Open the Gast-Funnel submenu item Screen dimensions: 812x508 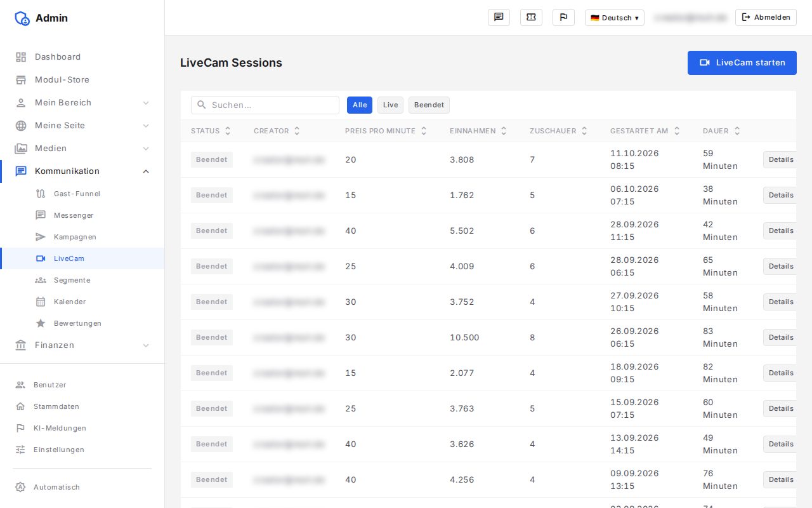(82, 194)
